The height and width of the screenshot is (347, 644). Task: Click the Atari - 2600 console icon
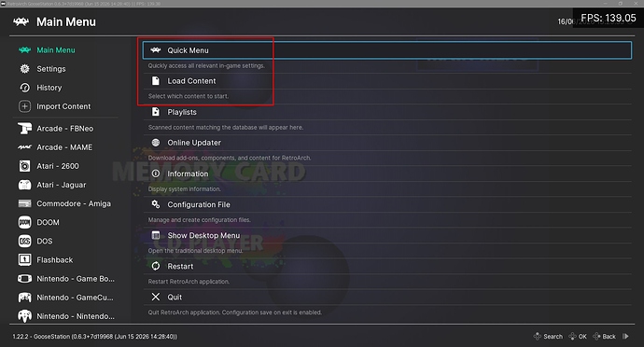point(24,166)
